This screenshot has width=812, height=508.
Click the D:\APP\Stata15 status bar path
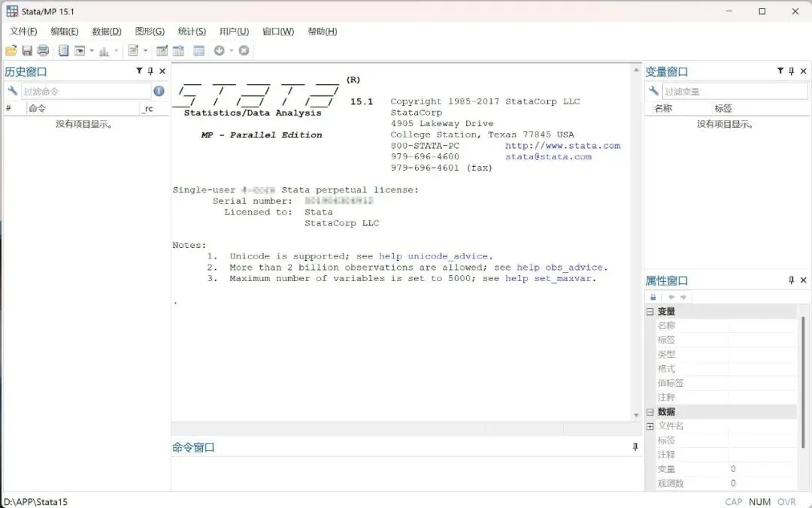click(36, 502)
